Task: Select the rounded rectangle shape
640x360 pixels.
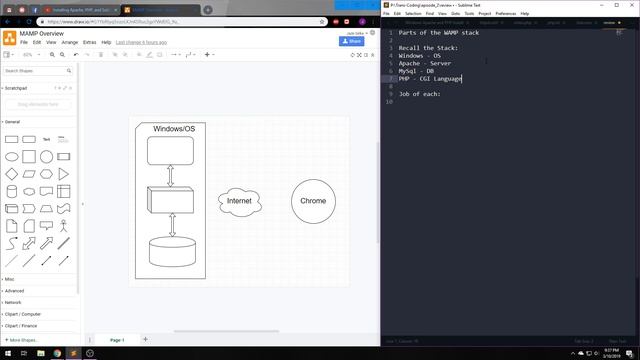Action: pyautogui.click(x=29, y=139)
